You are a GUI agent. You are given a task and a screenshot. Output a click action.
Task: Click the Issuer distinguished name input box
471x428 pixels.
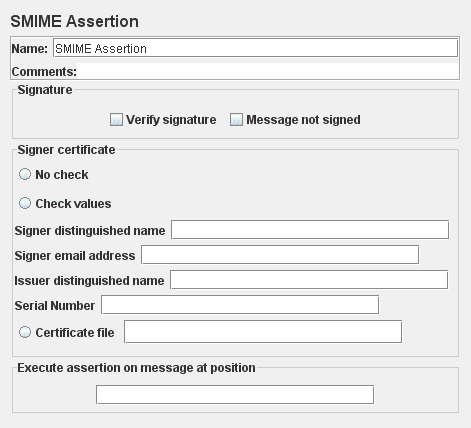point(309,280)
